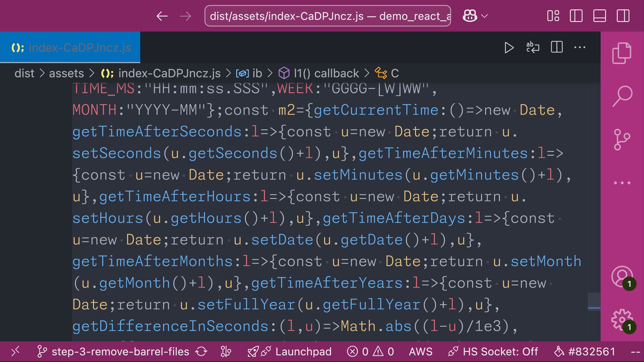Click getTimeAfterMinutes in the code
Screen dimensions: 644x362
point(443,153)
